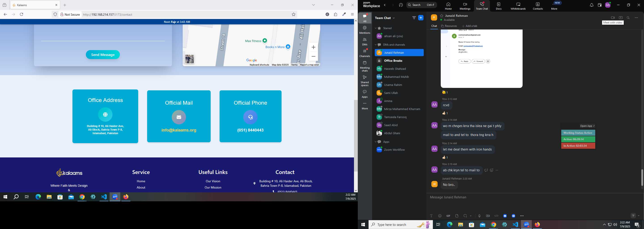Open the chat list filter icon

tap(414, 18)
